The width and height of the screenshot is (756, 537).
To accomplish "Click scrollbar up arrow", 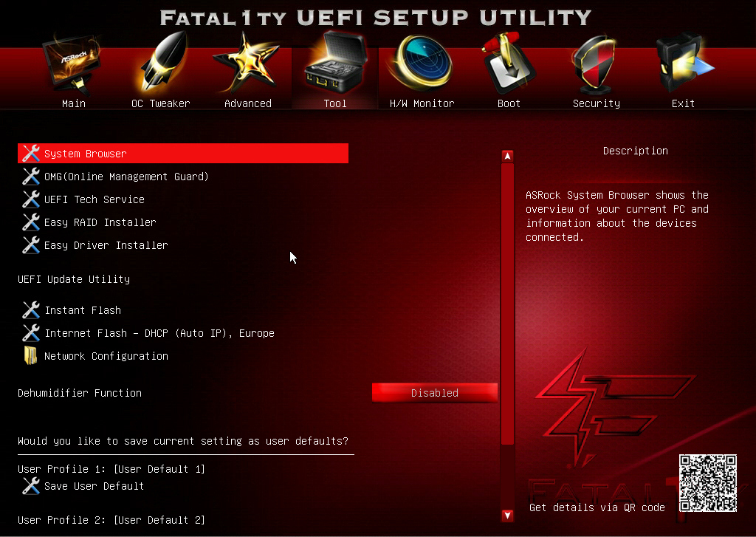I will 507,156.
